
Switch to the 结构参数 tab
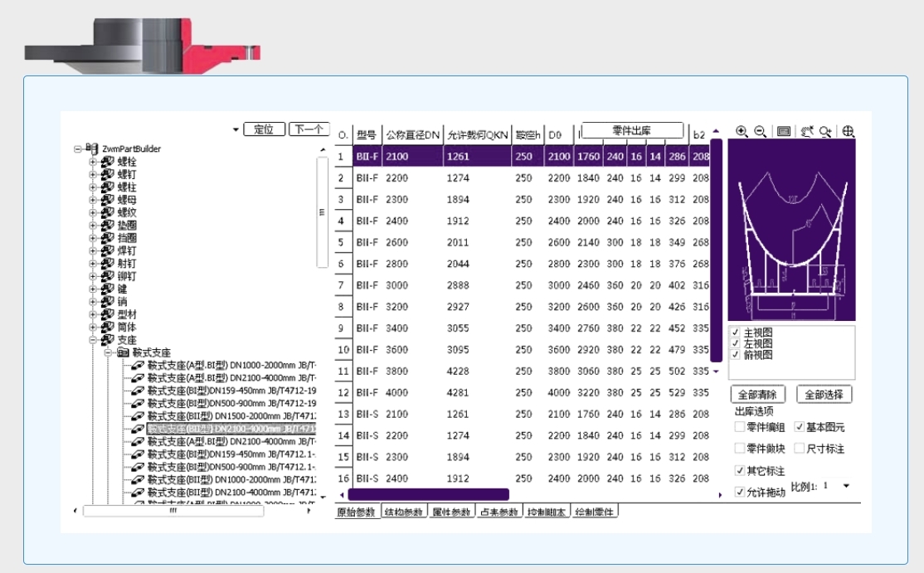tap(404, 512)
